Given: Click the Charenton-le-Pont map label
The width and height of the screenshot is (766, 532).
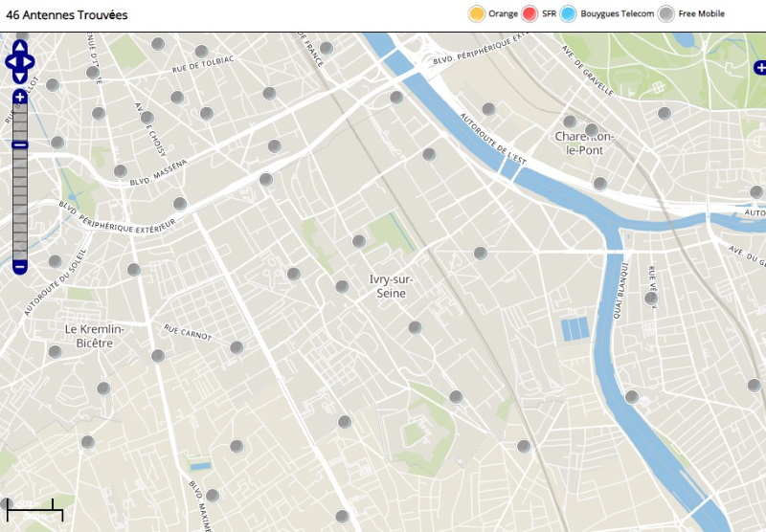Looking at the screenshot, I should pyautogui.click(x=584, y=144).
